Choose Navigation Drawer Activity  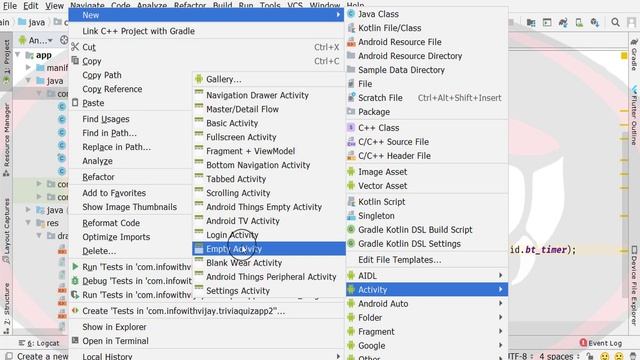coord(269,95)
